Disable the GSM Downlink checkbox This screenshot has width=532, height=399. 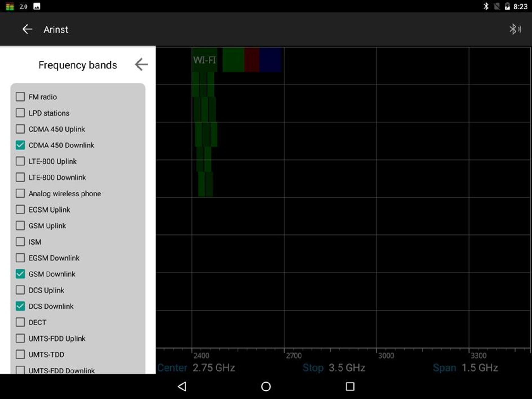(20, 274)
